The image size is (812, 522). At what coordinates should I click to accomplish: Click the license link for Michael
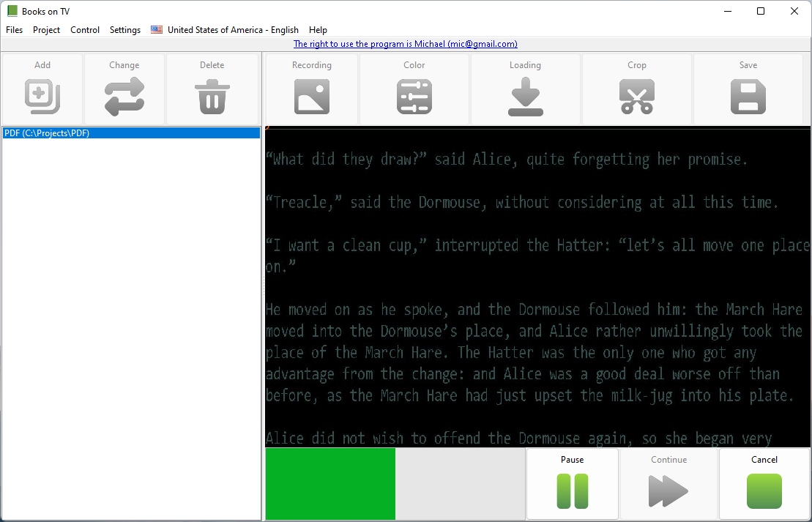click(406, 44)
